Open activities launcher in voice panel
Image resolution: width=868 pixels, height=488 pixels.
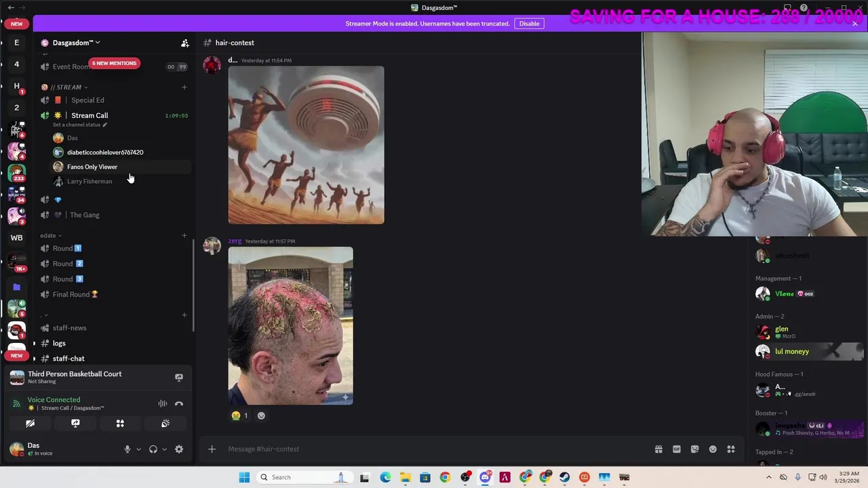pos(120,424)
